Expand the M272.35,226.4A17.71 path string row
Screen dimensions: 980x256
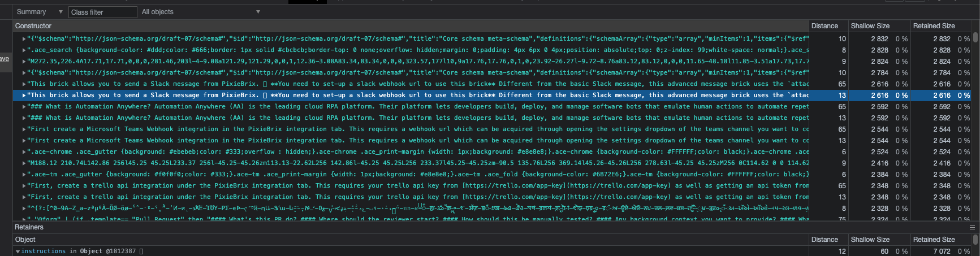tap(24, 62)
